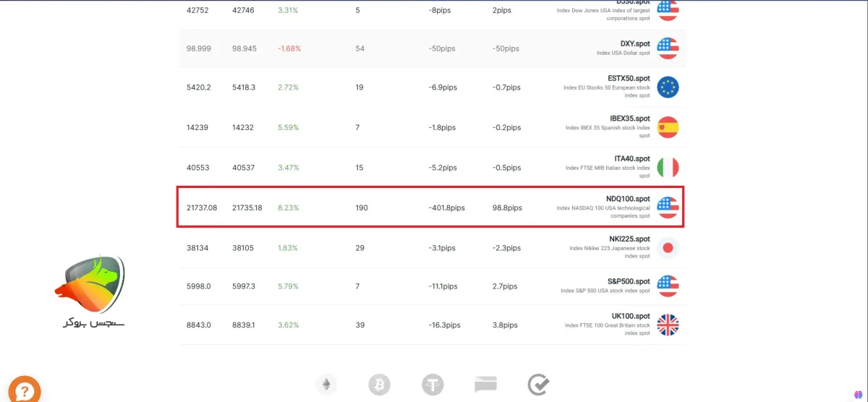Select the 'Index NASDAQ 100 USA' description text

[603, 212]
